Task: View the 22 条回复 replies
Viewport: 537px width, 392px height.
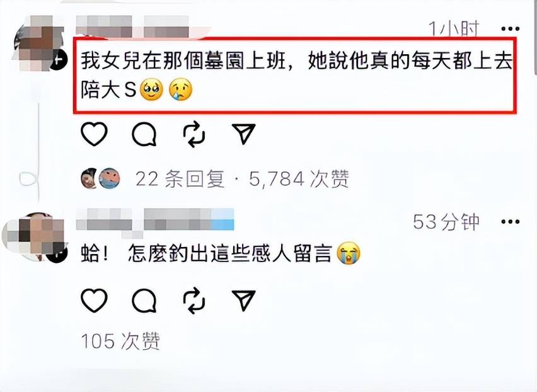Action: (180, 179)
